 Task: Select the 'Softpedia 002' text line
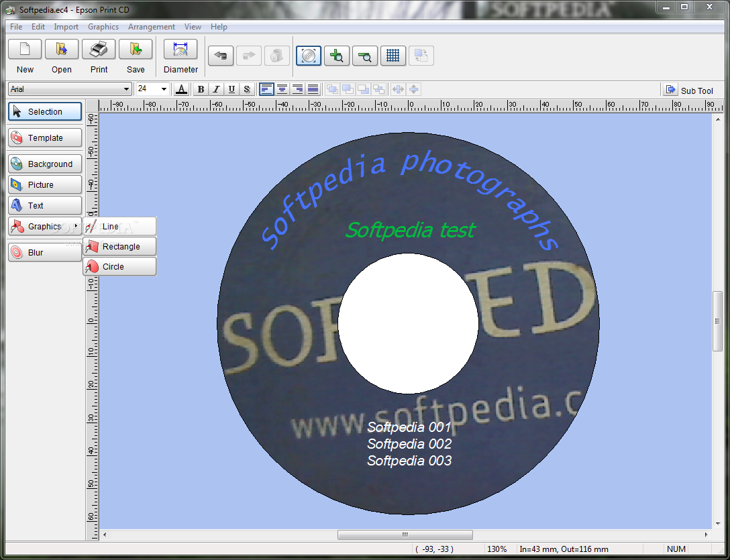click(x=409, y=443)
